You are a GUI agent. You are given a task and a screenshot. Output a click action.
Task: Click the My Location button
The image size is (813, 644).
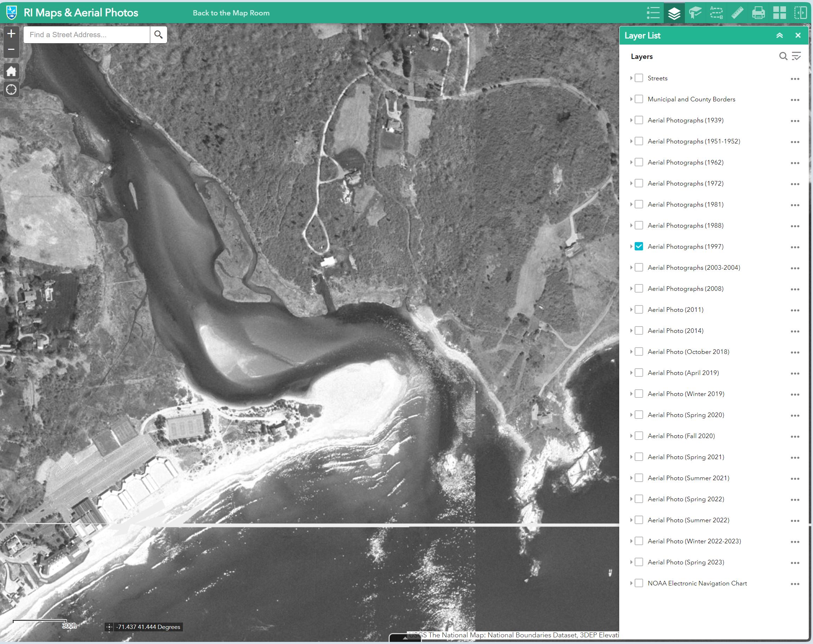11,90
